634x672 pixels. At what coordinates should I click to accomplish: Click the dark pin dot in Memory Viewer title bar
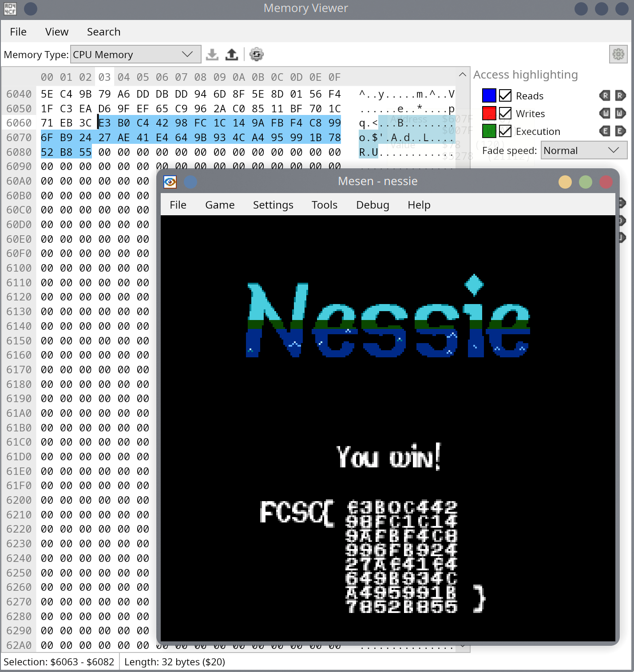tap(31, 8)
